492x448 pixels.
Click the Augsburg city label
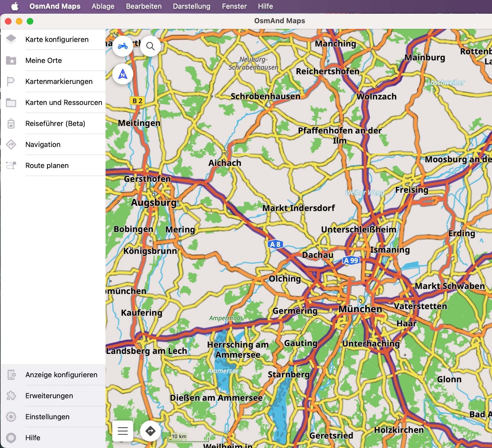pyautogui.click(x=154, y=202)
